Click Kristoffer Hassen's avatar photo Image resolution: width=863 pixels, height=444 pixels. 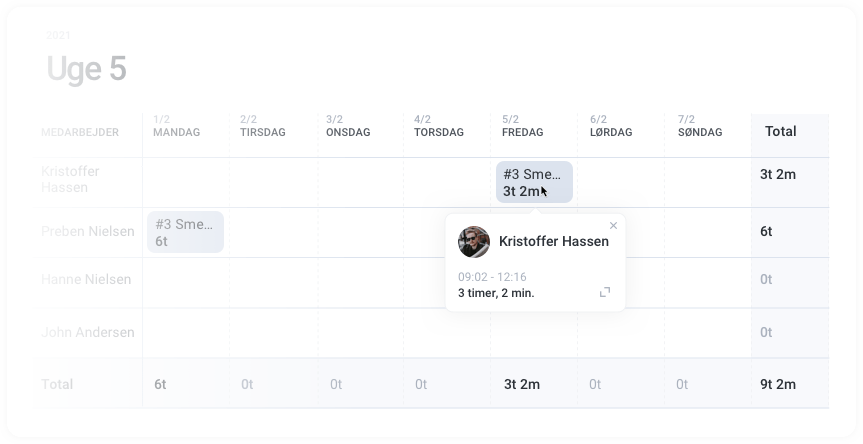(x=474, y=241)
